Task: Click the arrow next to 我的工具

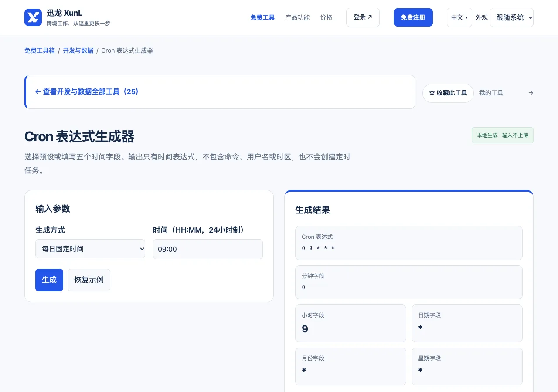Action: point(531,93)
